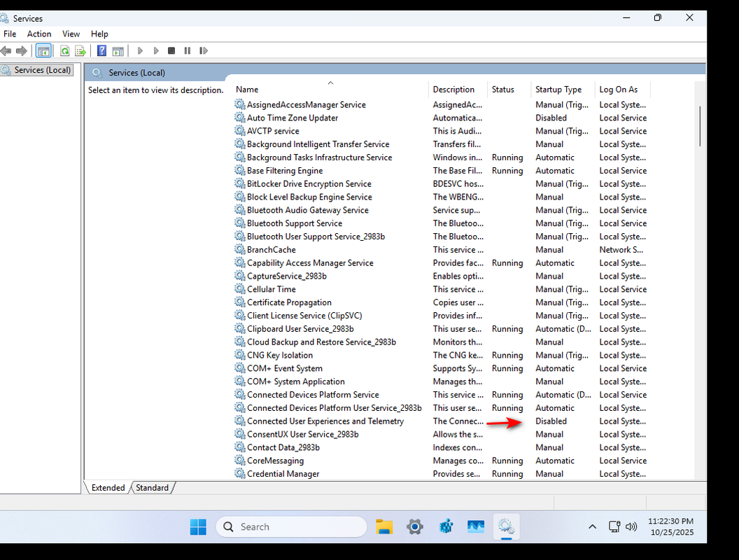
Task: Click the gear icon beside BranchCache
Action: [240, 249]
